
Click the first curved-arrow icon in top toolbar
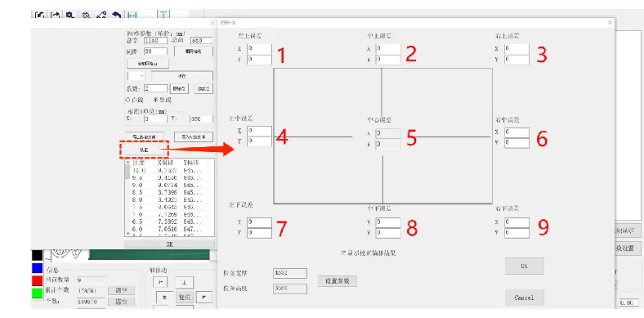pos(39,16)
